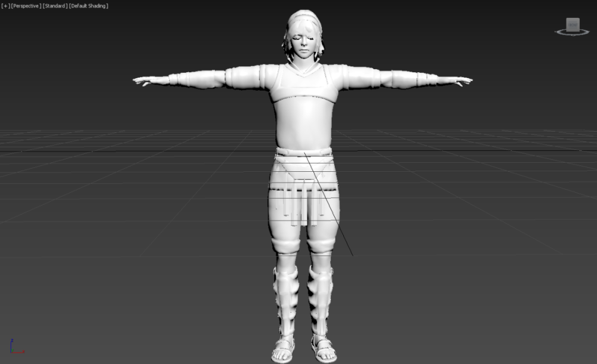Click the ViewCube ring's left rotation arrow

[x=555, y=32]
